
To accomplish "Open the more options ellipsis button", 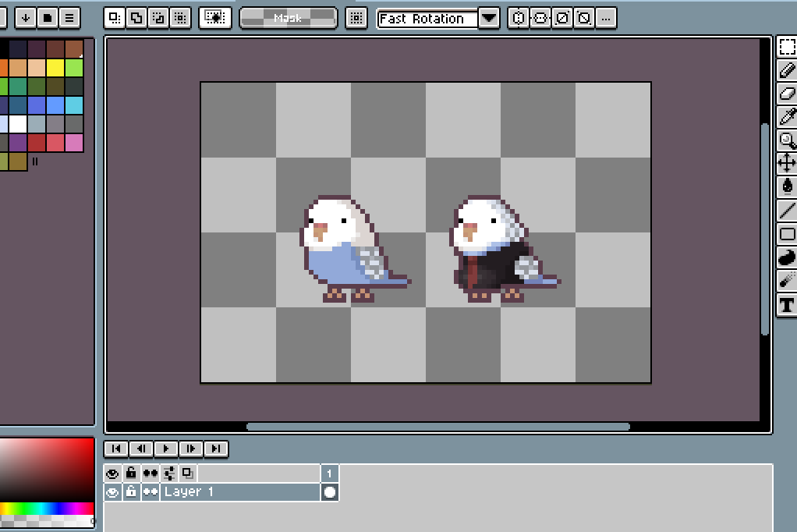I will click(x=606, y=18).
